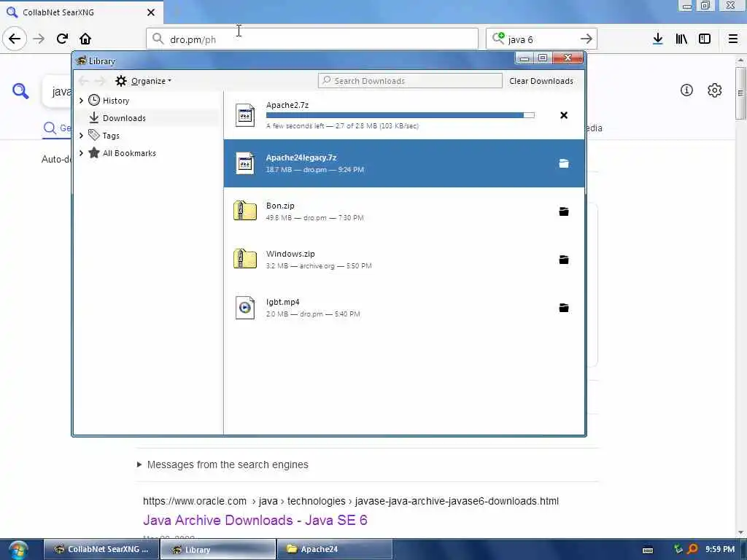Select the Bon.zip file name
Screen dimensions: 747x560
click(280, 206)
